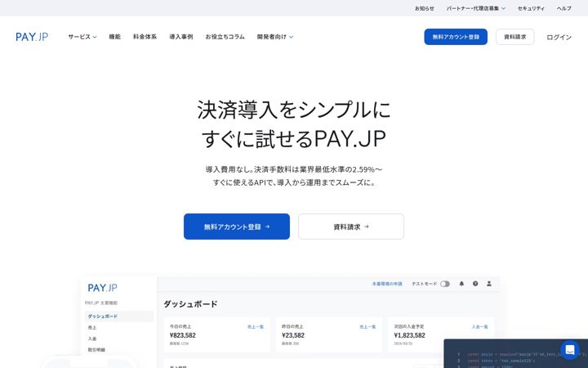This screenshot has height=368, width=588.
Task: Open the chat widget bubble icon
Action: click(x=570, y=350)
